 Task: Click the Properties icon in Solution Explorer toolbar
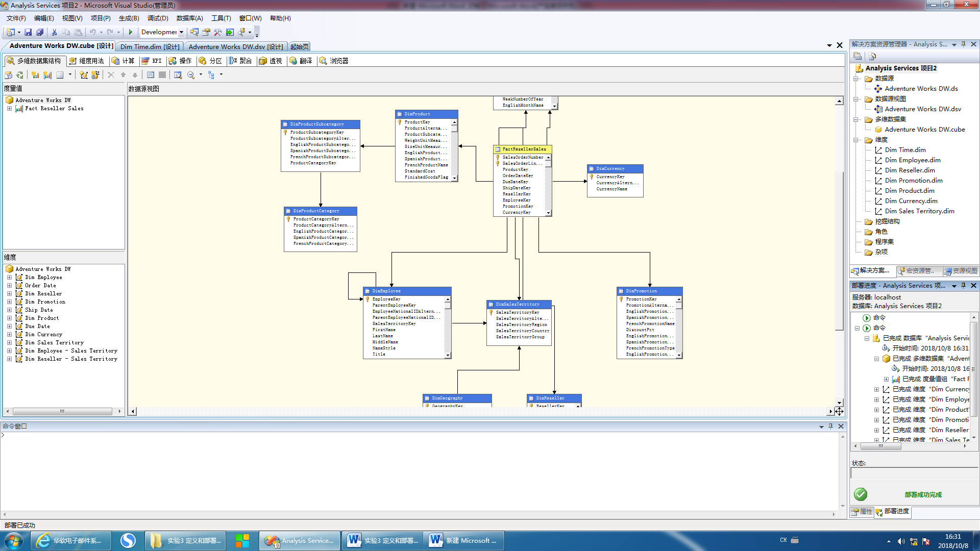(x=857, y=56)
